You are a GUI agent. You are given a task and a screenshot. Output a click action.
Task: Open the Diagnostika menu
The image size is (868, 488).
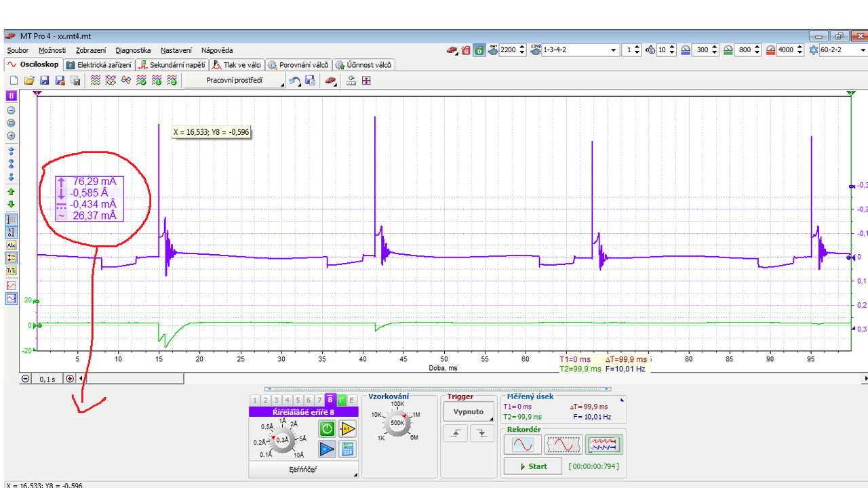point(133,50)
